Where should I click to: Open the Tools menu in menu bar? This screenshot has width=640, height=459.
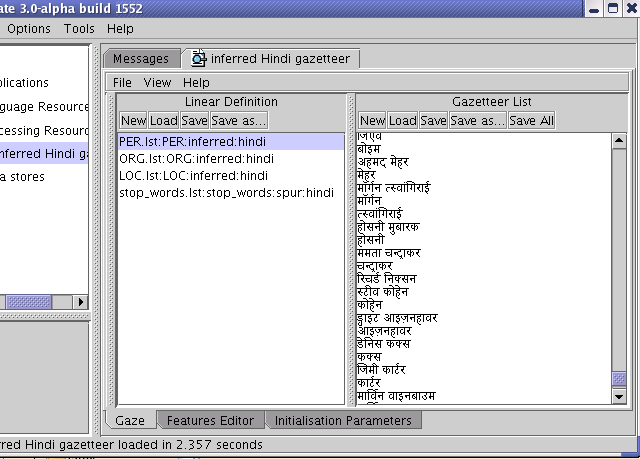(x=79, y=29)
